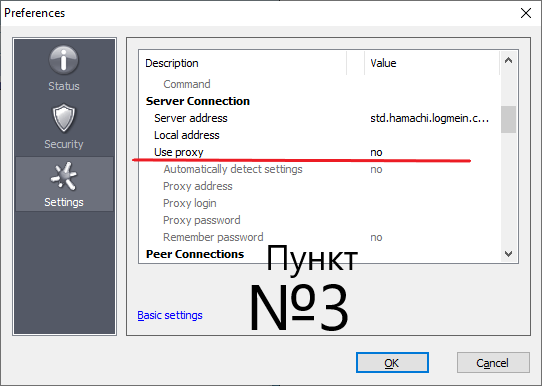Image resolution: width=542 pixels, height=386 pixels.
Task: Click the scrollbar up arrow
Action: (508, 60)
